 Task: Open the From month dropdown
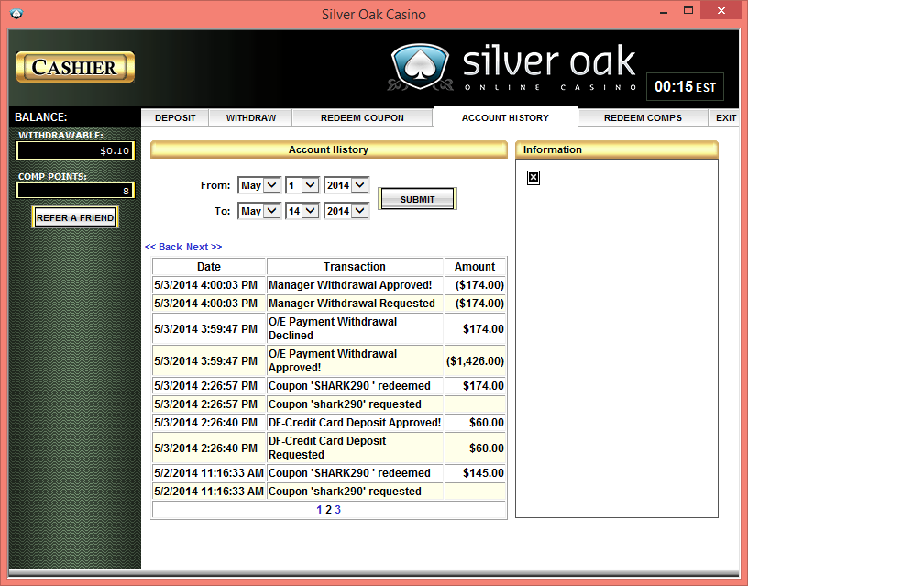[x=258, y=185]
